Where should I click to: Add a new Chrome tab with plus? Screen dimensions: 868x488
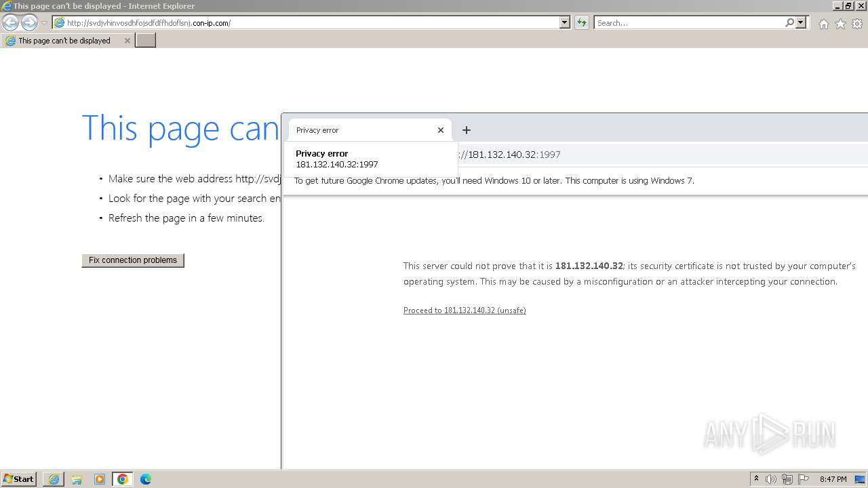[x=466, y=130]
